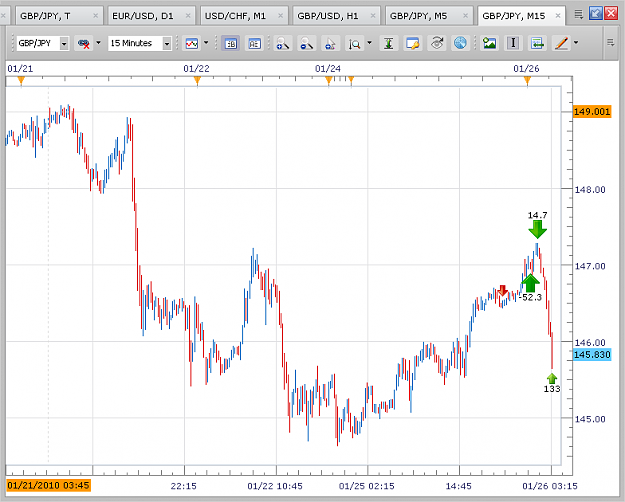This screenshot has width=625, height=502.
Task: Close the GBP/JPY, M15 tab
Action: 558,16
